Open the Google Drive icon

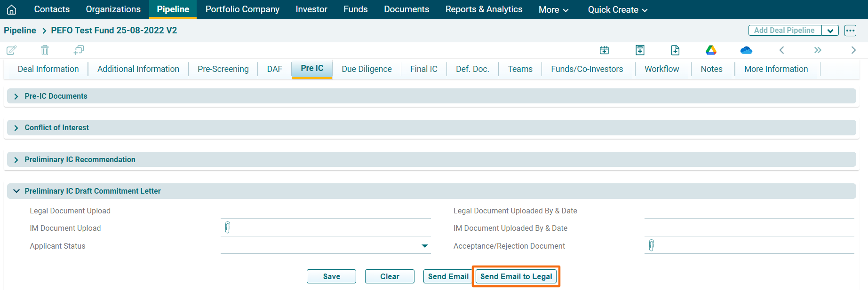[x=711, y=50]
